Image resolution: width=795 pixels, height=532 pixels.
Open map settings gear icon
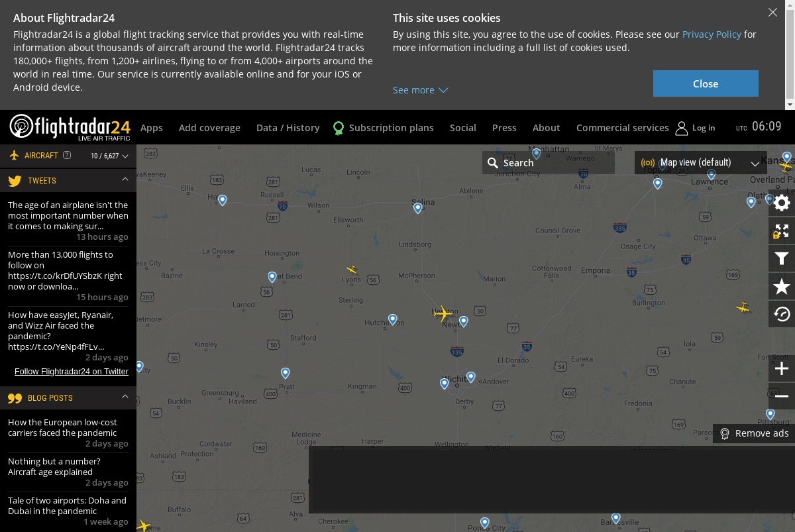(782, 203)
